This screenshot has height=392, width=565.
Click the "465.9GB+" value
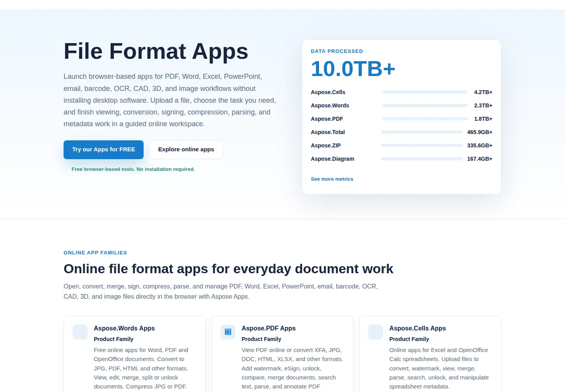coord(479,132)
